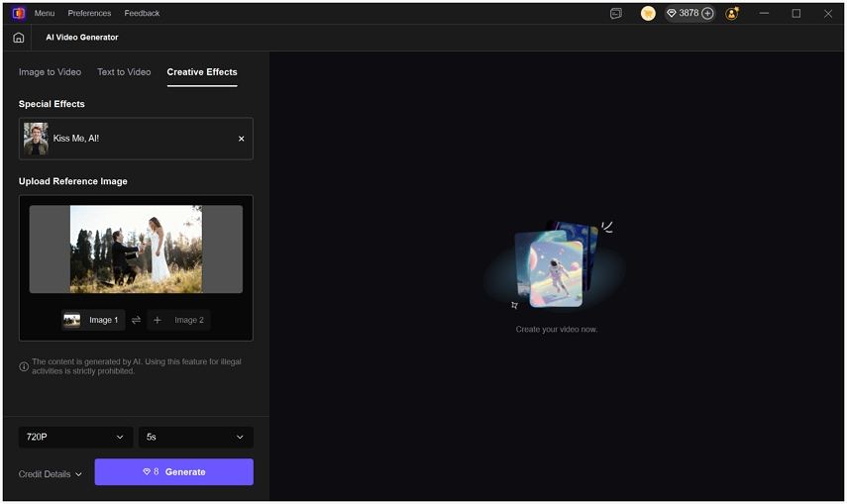847x504 pixels.
Task: Expand Credit Details
Action: (x=50, y=474)
